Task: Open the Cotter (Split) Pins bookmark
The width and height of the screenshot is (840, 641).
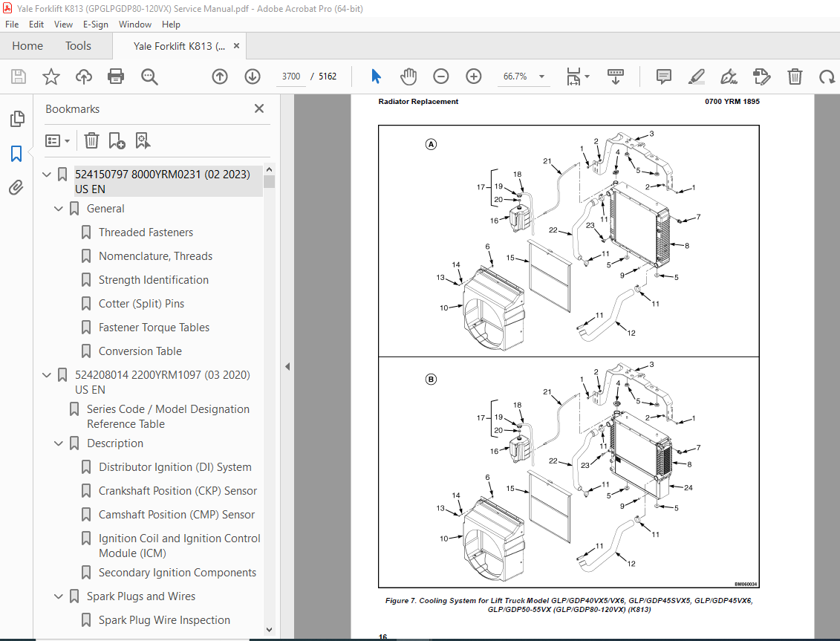Action: tap(141, 303)
